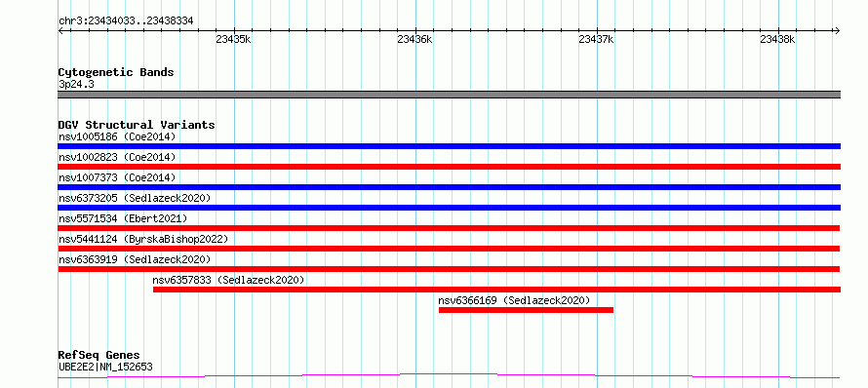Viewport: 868px width, 388px height.
Task: Click the 23438k ruler marker
Action: click(x=777, y=39)
